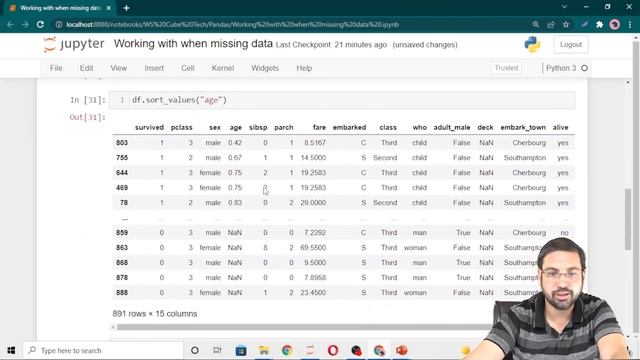
Task: Open Chrome from the taskbar
Action: [x=287, y=350]
